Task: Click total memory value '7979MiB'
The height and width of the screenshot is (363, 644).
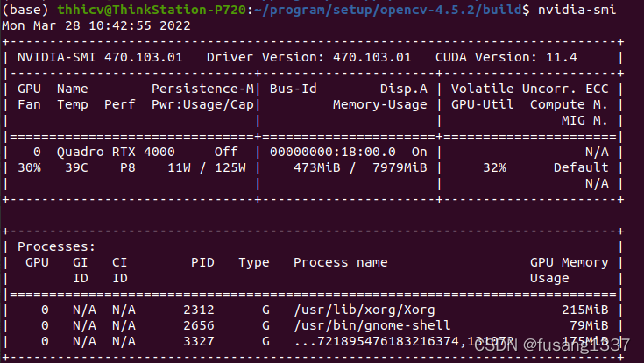Action: click(x=400, y=167)
